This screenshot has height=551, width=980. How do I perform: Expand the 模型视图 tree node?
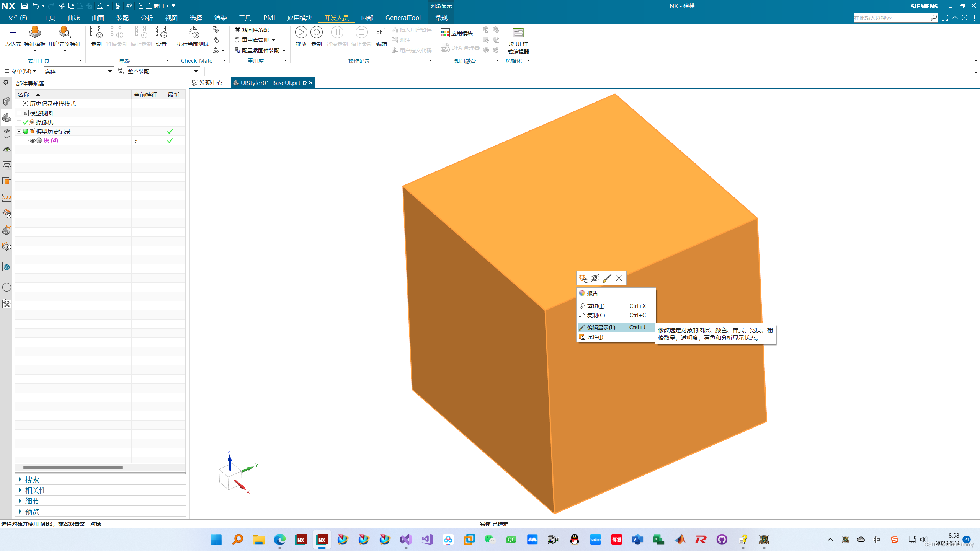pyautogui.click(x=19, y=113)
